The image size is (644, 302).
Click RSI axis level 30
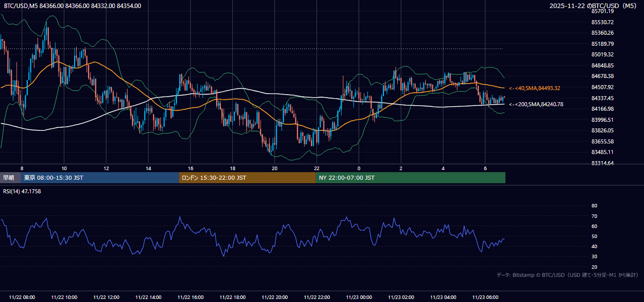(x=594, y=257)
